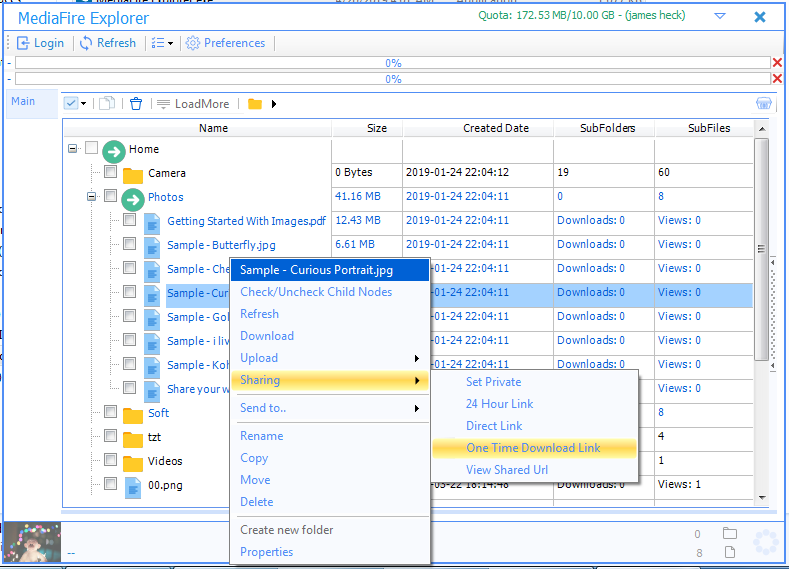Collapse the Photos tree node
Viewport: 789px width, 569px height.
coord(91,196)
